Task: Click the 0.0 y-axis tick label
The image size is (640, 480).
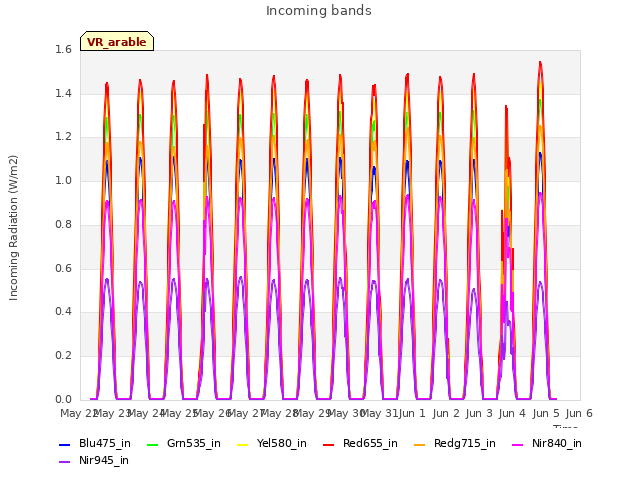Action: coord(63,399)
